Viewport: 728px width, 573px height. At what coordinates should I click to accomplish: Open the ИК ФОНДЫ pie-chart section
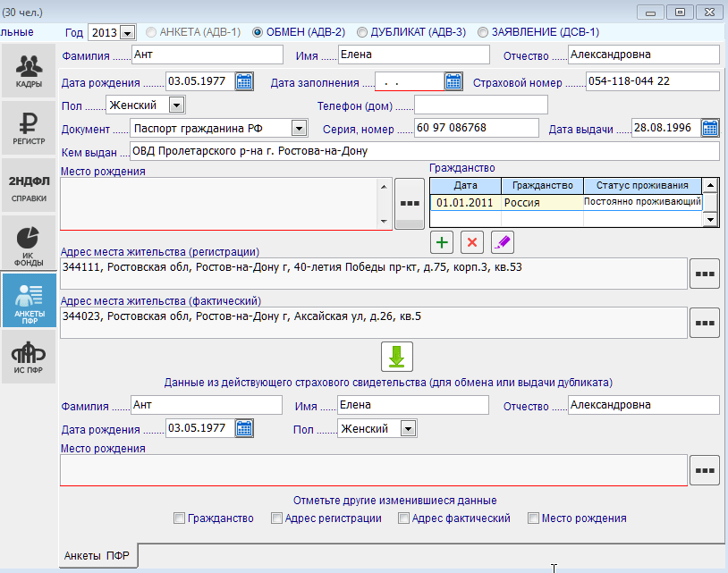[x=29, y=241]
